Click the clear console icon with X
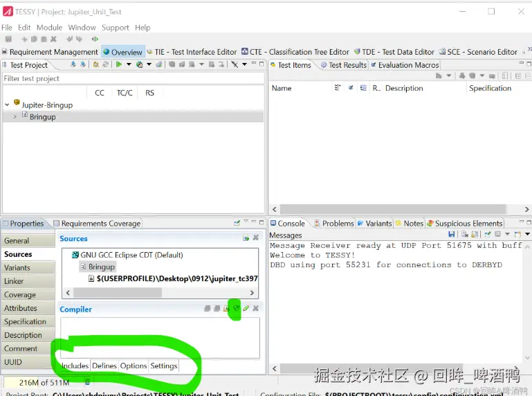Screen dimensions: 532x396 tap(465, 234)
